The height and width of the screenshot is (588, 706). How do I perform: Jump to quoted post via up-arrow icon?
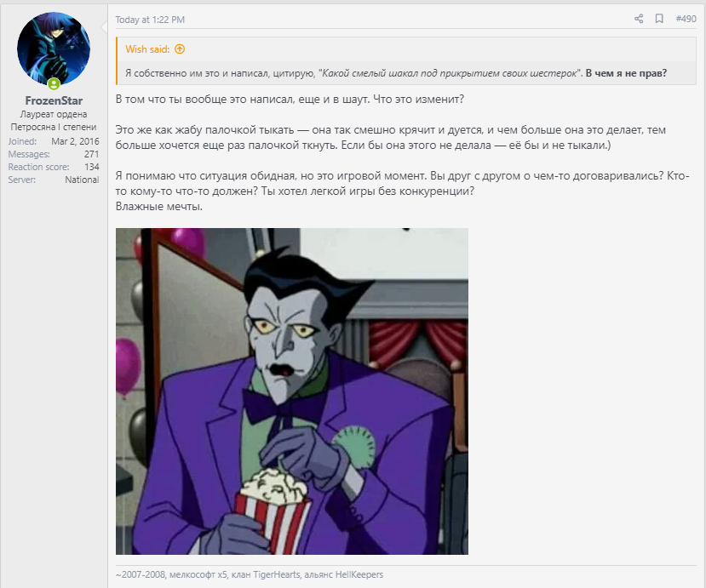click(x=180, y=49)
